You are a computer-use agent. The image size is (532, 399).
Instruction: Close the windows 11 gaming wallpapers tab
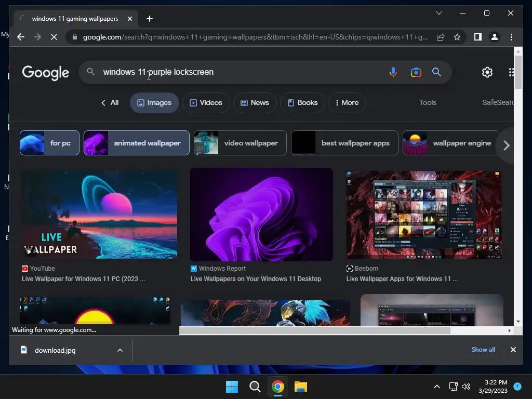point(129,19)
